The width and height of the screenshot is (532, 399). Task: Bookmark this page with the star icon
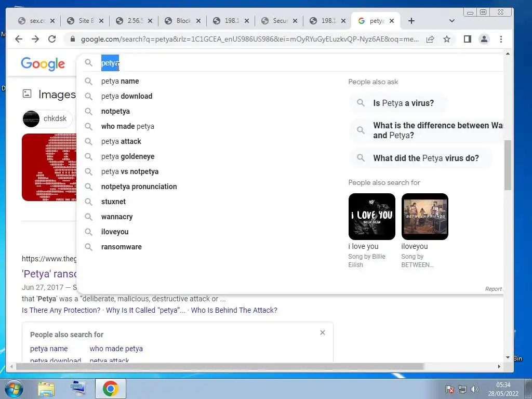447,39
